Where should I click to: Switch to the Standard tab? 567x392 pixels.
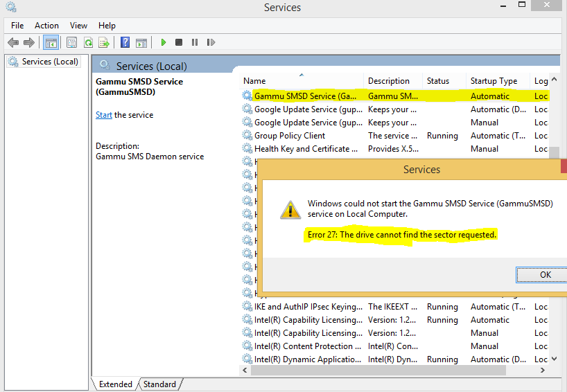tap(160, 384)
